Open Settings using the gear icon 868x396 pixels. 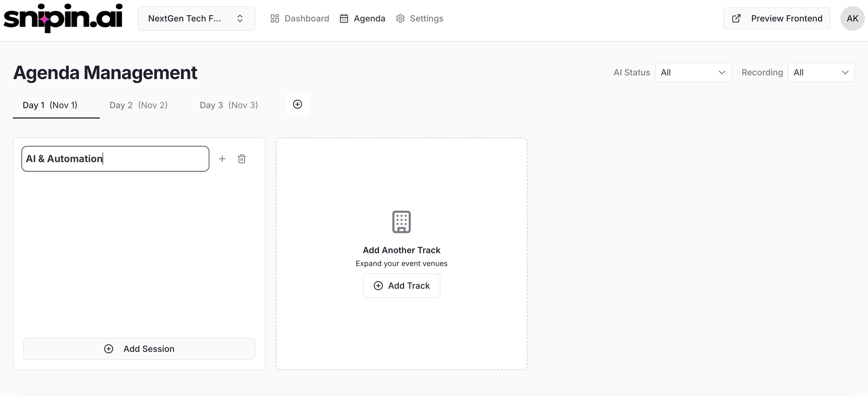coord(400,19)
